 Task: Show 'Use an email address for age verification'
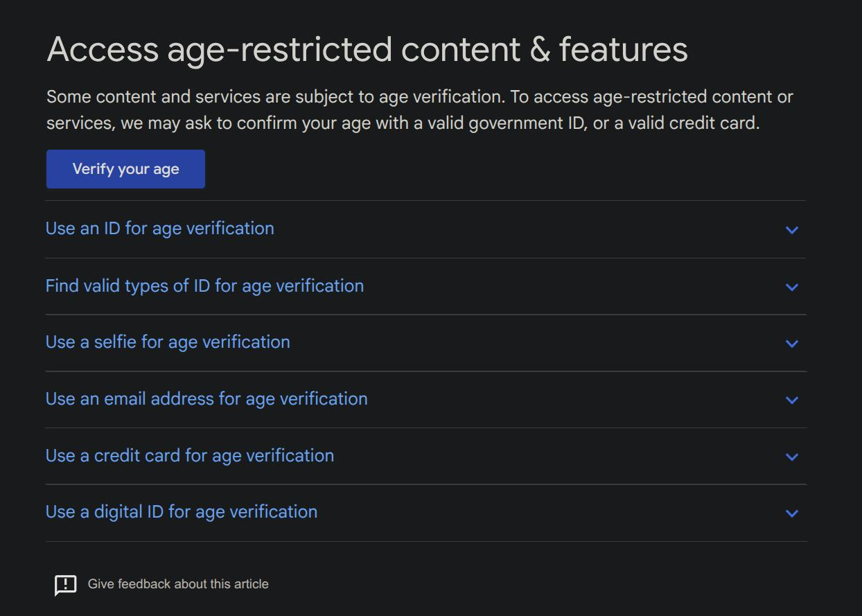(206, 399)
